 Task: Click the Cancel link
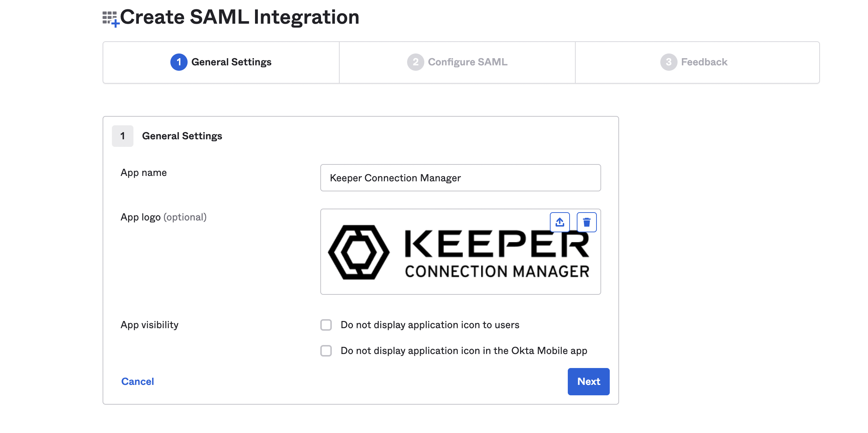137,381
